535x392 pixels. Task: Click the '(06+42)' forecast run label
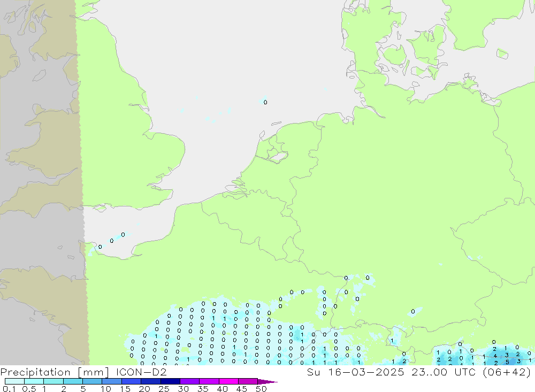click(x=507, y=372)
